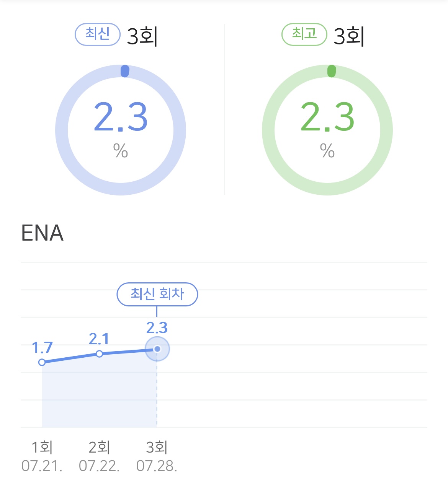Select the episode 1 data point on the line
The height and width of the screenshot is (487, 448).
click(x=42, y=362)
